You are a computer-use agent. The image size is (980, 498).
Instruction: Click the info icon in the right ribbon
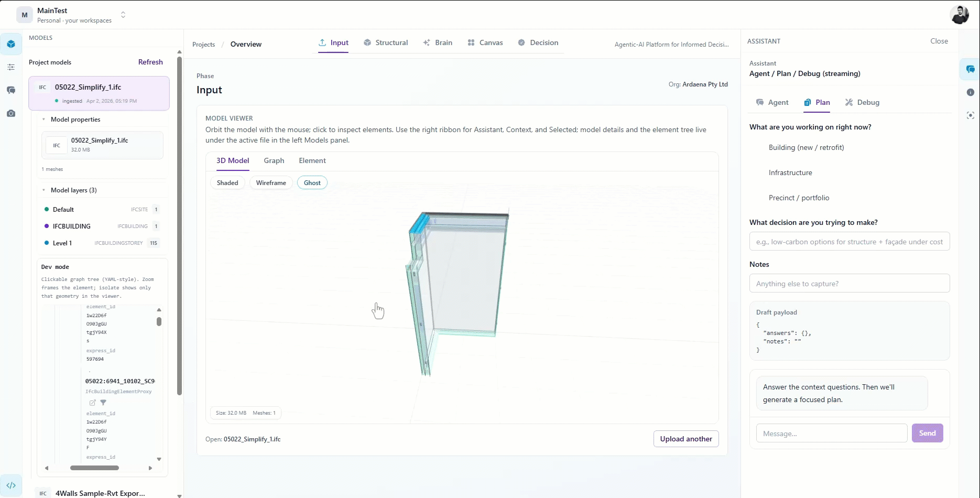point(970,92)
